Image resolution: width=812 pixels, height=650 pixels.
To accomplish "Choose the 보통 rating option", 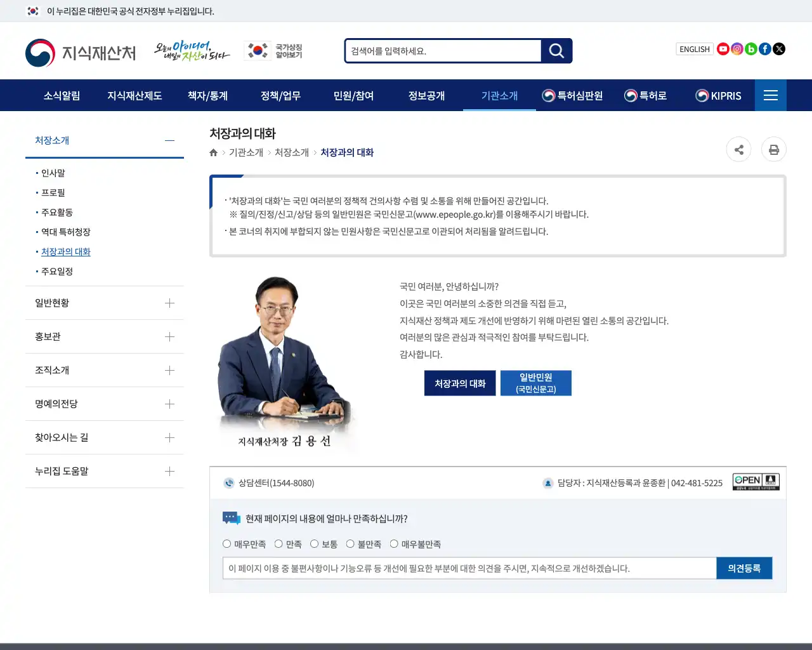I will pos(315,543).
